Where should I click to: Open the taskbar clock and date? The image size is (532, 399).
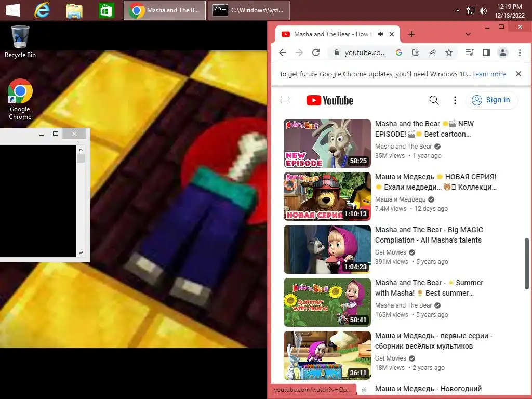point(509,11)
